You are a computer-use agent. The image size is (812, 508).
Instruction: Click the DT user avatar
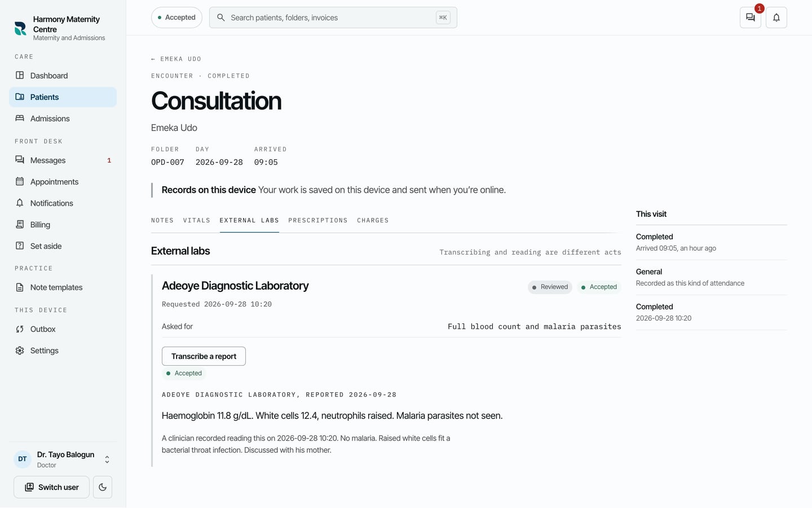pos(23,459)
